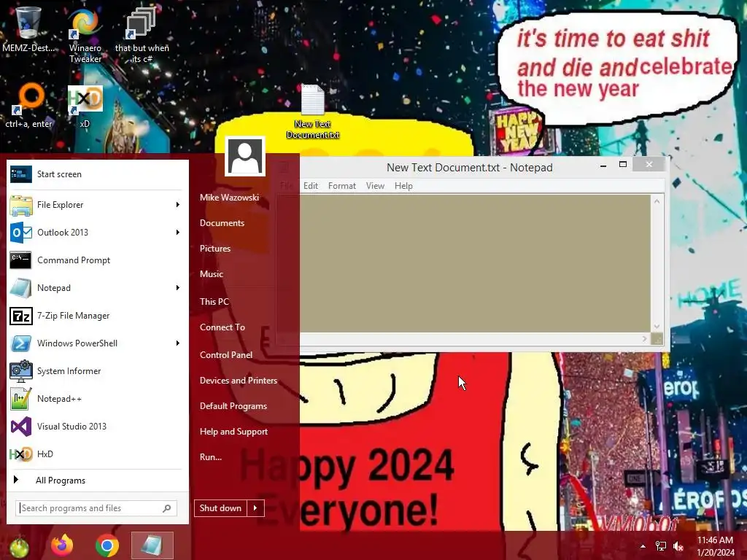Click the Command Prompt icon

pyautogui.click(x=21, y=260)
